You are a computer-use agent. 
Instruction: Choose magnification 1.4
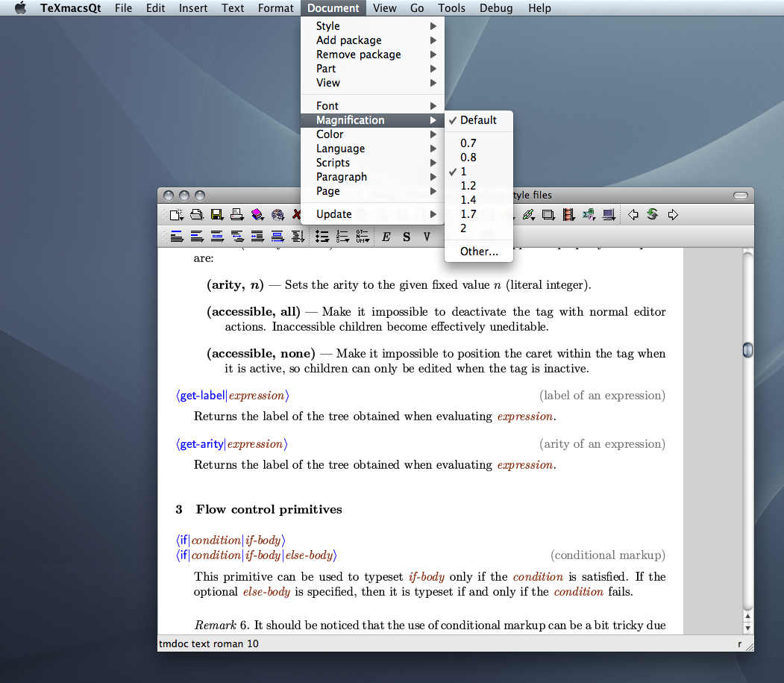tap(478, 199)
